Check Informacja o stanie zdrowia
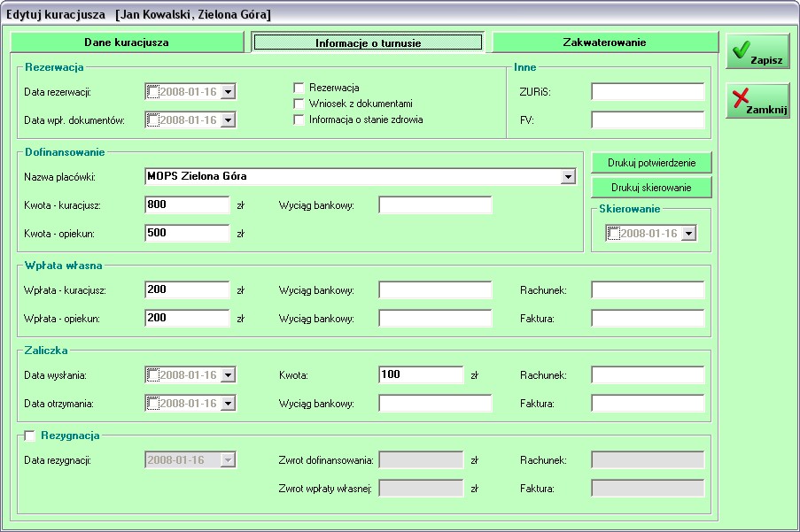Image resolution: width=800 pixels, height=532 pixels. pyautogui.click(x=299, y=120)
